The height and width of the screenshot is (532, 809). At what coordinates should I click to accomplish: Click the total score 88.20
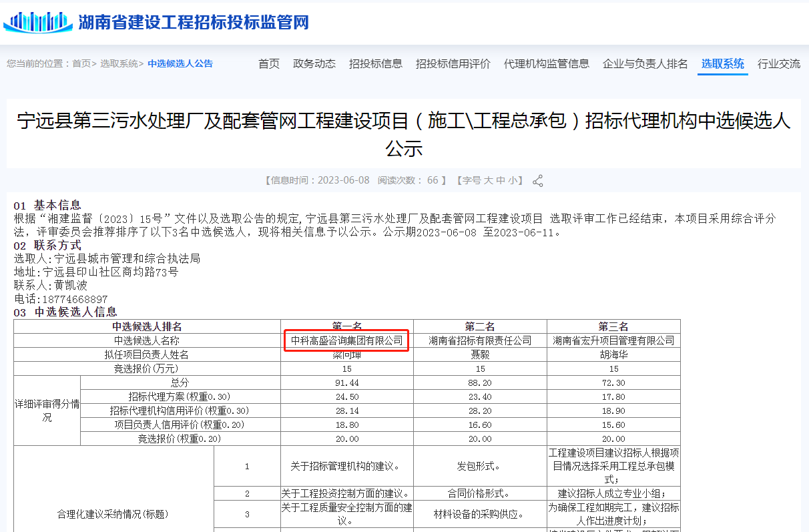pos(480,382)
